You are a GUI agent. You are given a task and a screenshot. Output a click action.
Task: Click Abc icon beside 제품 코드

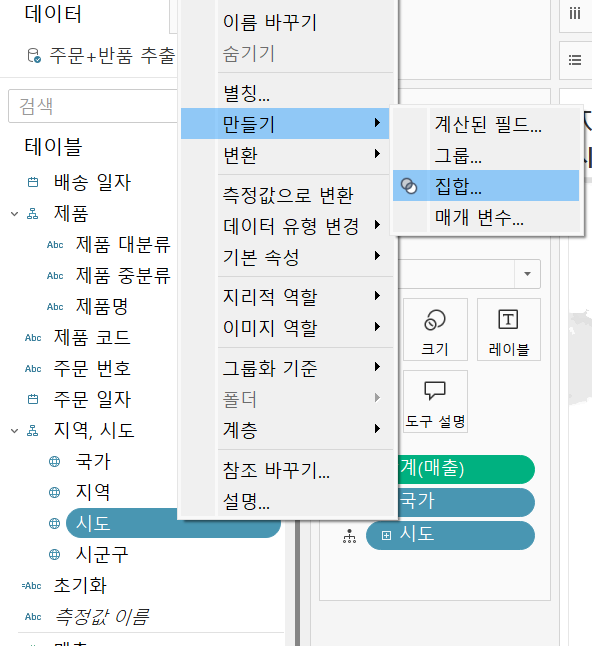coord(33,338)
